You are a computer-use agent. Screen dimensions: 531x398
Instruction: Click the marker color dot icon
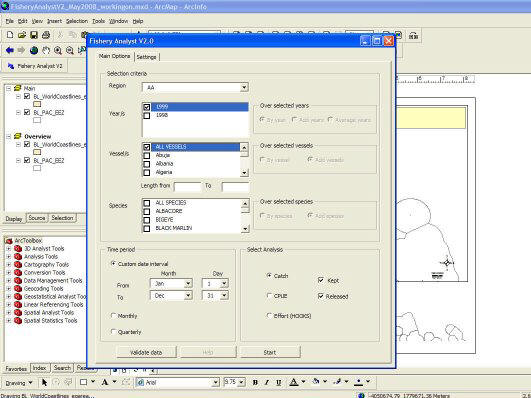pyautogui.click(x=358, y=382)
